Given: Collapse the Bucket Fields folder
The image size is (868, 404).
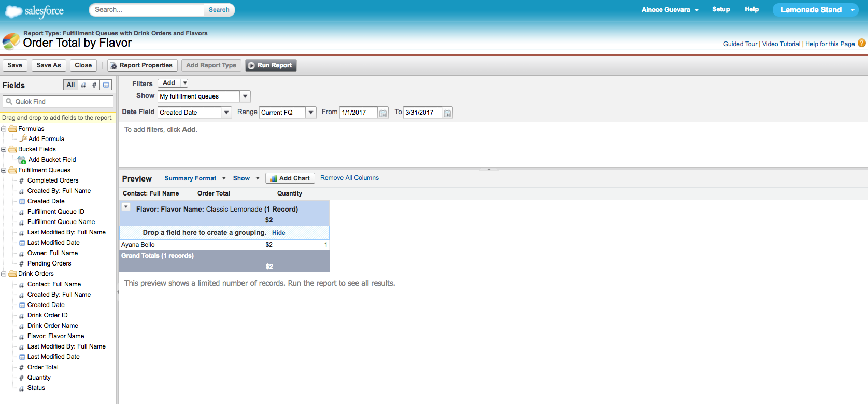Looking at the screenshot, I should [x=4, y=149].
